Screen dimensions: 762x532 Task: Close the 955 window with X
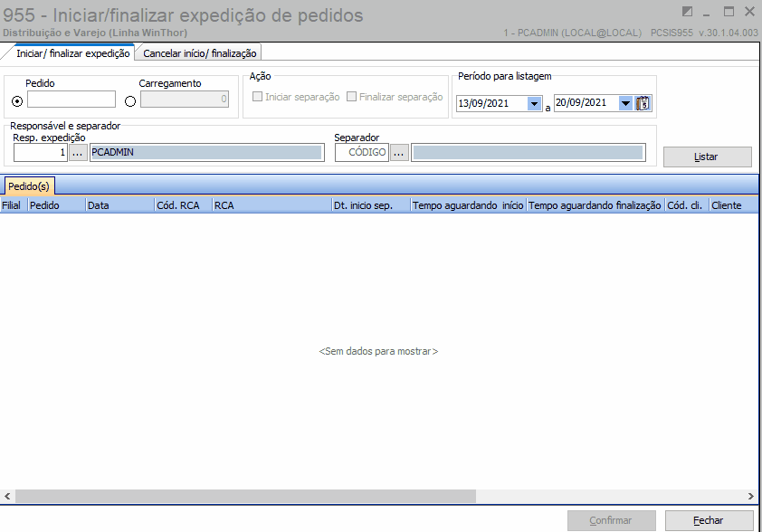click(x=750, y=12)
